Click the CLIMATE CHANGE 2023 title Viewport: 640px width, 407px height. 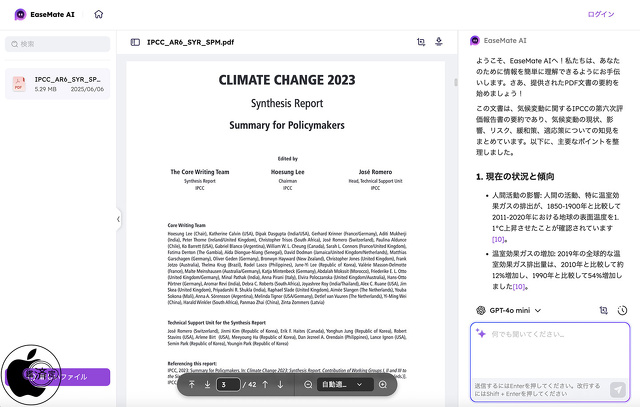click(x=287, y=80)
